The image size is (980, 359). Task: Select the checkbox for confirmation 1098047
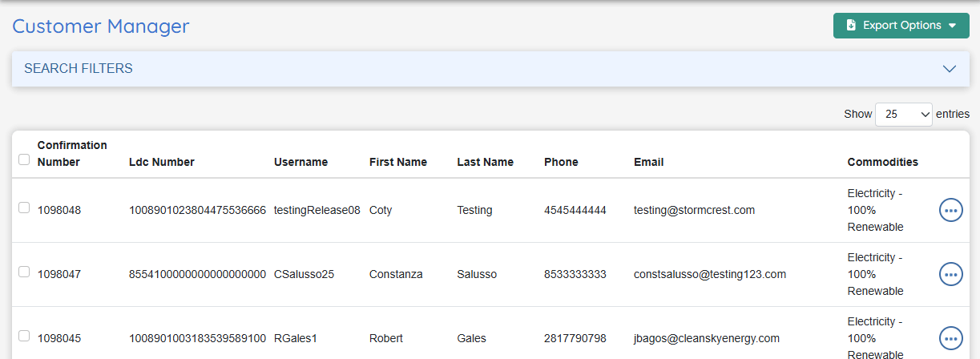(24, 272)
